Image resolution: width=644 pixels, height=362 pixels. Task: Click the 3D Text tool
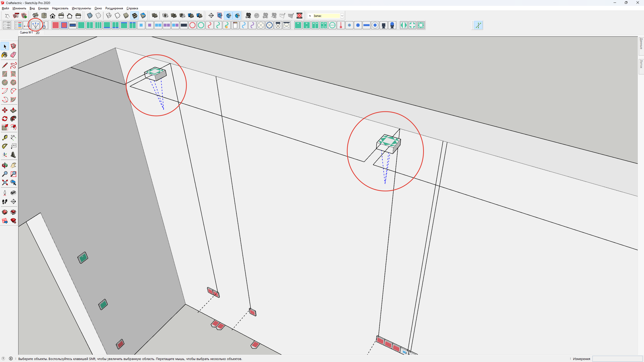pos(13,155)
